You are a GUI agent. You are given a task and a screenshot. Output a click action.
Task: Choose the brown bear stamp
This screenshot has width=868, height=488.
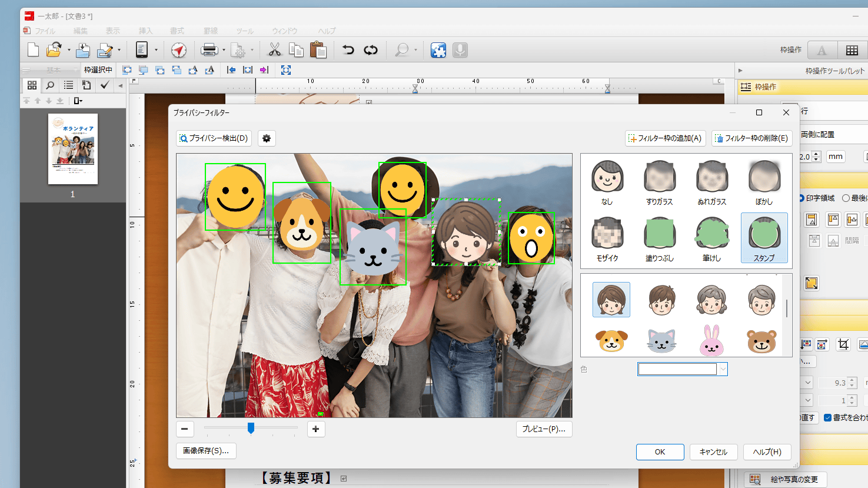pyautogui.click(x=761, y=341)
